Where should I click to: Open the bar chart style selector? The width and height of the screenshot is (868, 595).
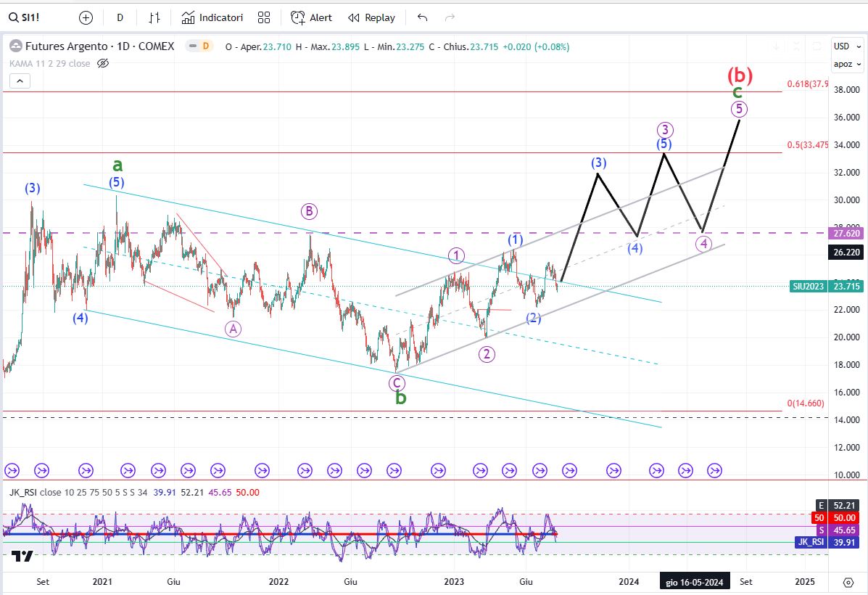coord(154,17)
